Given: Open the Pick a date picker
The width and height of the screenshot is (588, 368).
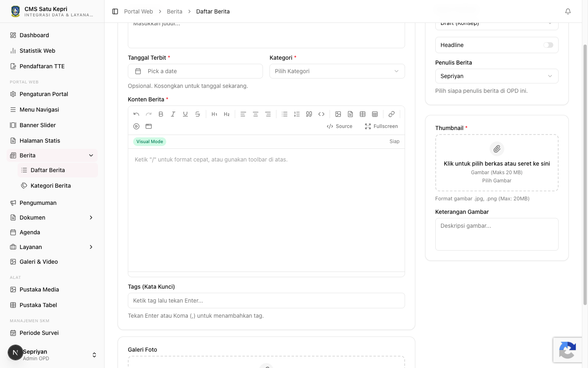Looking at the screenshot, I should (195, 71).
